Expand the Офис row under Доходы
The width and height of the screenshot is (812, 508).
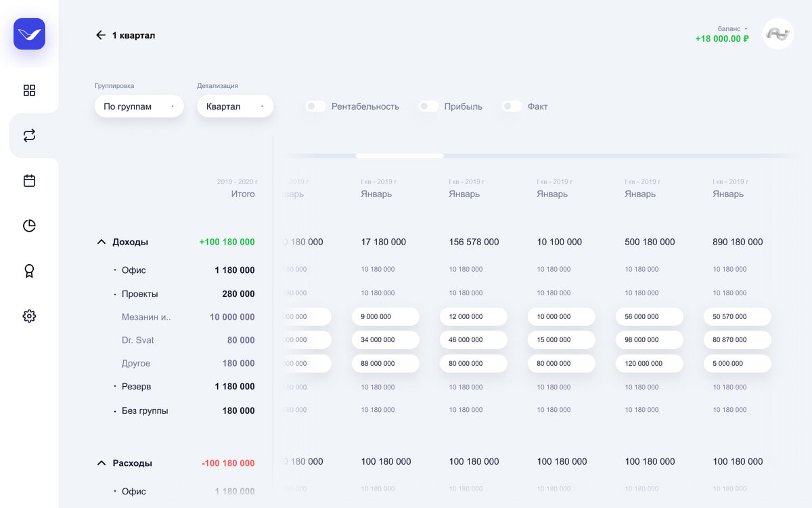tap(115, 270)
